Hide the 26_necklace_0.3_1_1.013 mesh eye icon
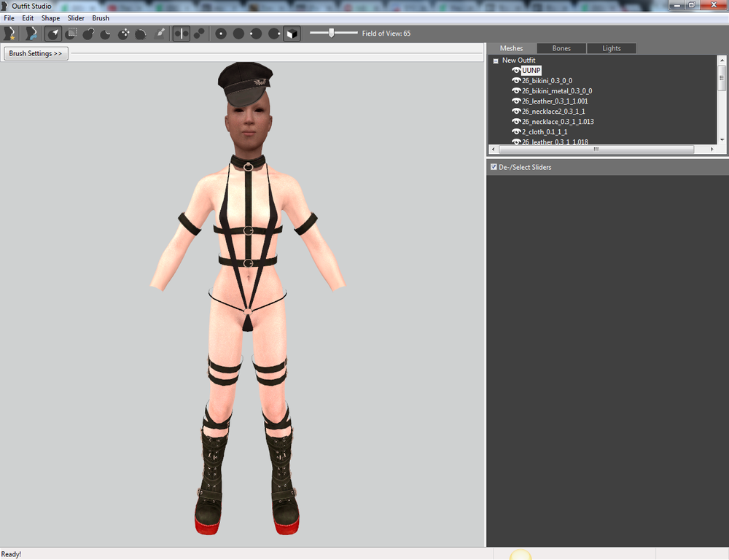Screen dimensions: 729x560 516,122
